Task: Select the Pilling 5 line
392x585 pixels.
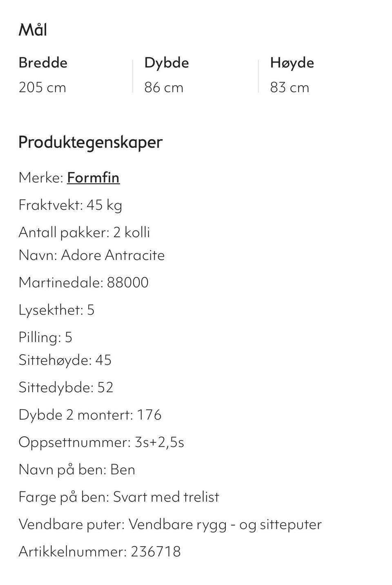Action: point(45,337)
